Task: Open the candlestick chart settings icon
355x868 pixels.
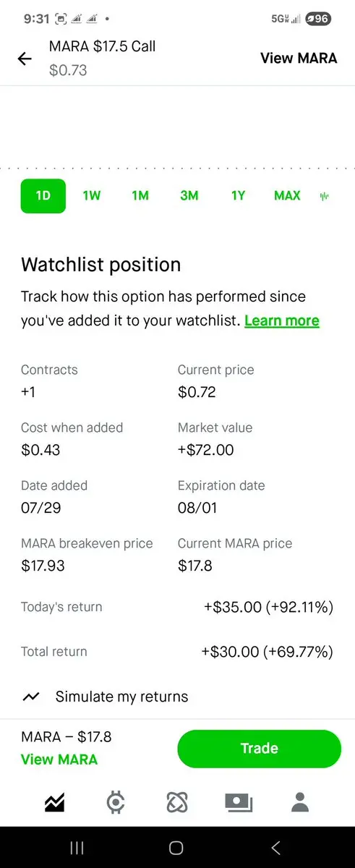Action: point(324,196)
